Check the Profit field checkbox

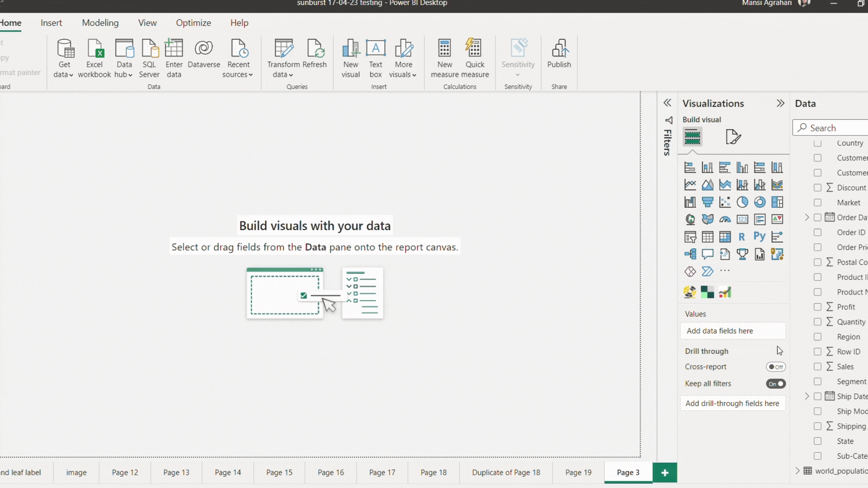817,307
